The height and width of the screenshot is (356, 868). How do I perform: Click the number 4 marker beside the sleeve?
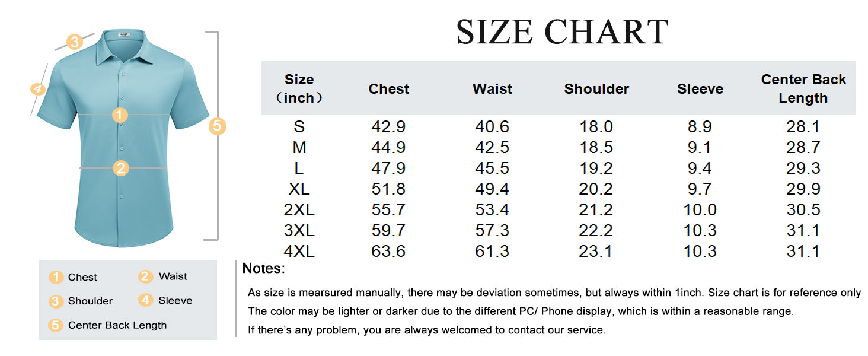38,90
